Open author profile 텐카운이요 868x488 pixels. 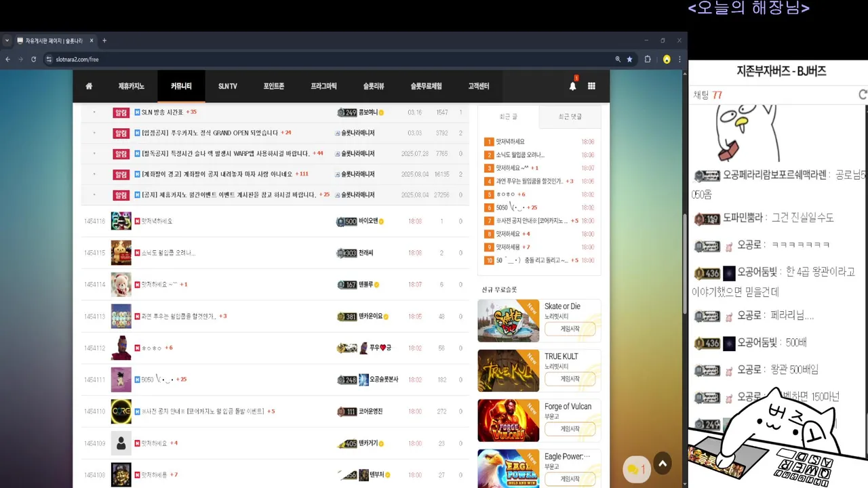371,317
